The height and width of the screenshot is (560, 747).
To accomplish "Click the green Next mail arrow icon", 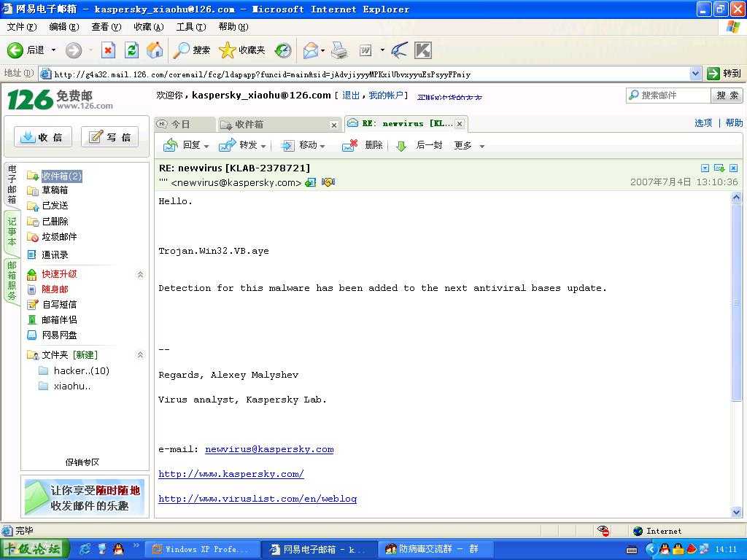I will 401,146.
